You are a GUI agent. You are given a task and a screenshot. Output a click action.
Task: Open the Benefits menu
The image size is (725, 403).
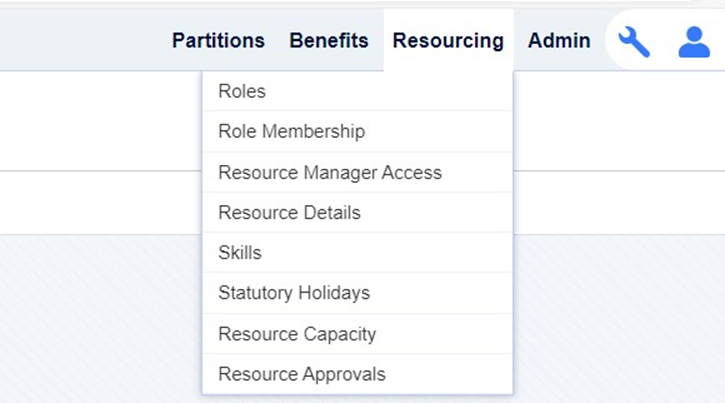point(329,41)
